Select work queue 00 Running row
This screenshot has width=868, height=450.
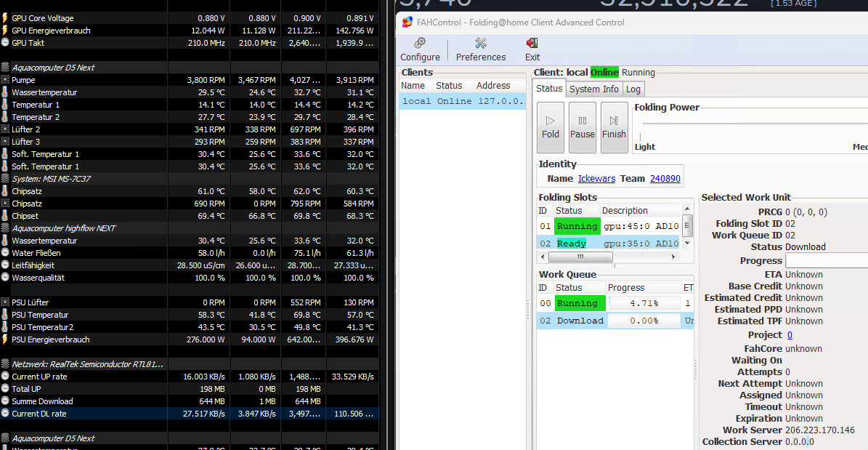(615, 303)
